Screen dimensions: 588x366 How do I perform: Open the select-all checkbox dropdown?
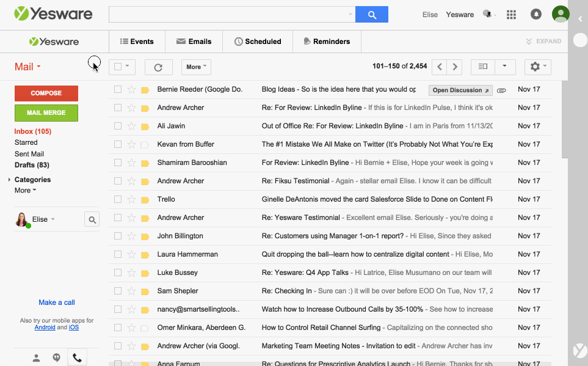click(x=128, y=67)
